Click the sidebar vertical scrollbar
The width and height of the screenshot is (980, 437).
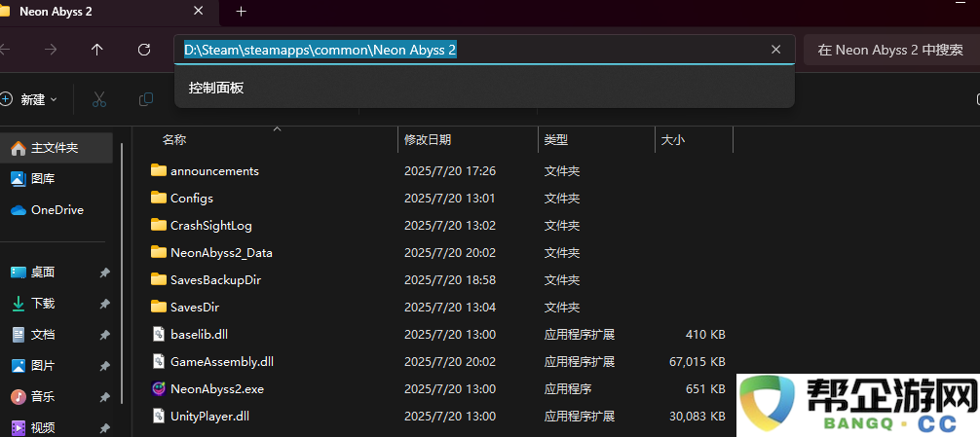pos(122,274)
